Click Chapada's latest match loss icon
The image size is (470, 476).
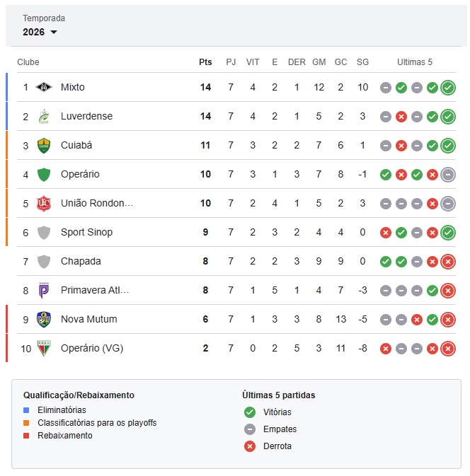click(x=447, y=262)
